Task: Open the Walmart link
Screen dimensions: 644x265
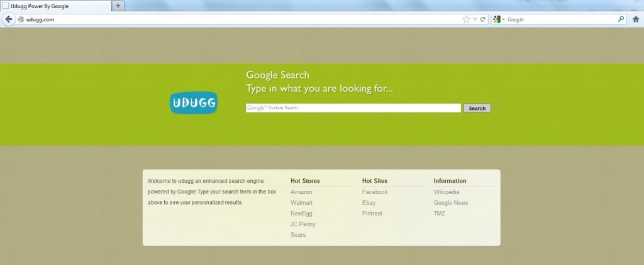Action: click(x=301, y=203)
